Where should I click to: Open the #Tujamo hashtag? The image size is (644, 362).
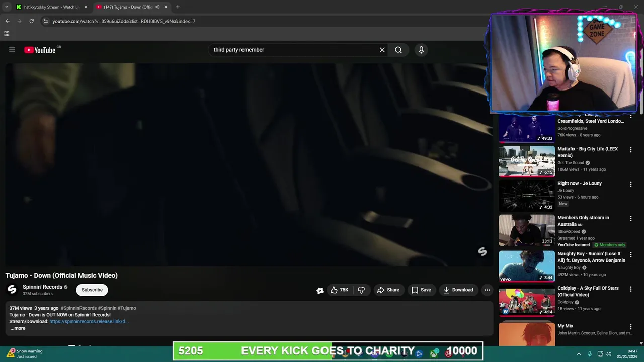(x=127, y=308)
